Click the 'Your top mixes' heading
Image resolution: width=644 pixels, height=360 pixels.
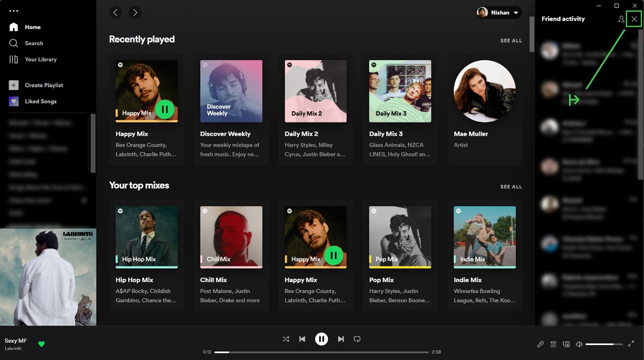[139, 185]
